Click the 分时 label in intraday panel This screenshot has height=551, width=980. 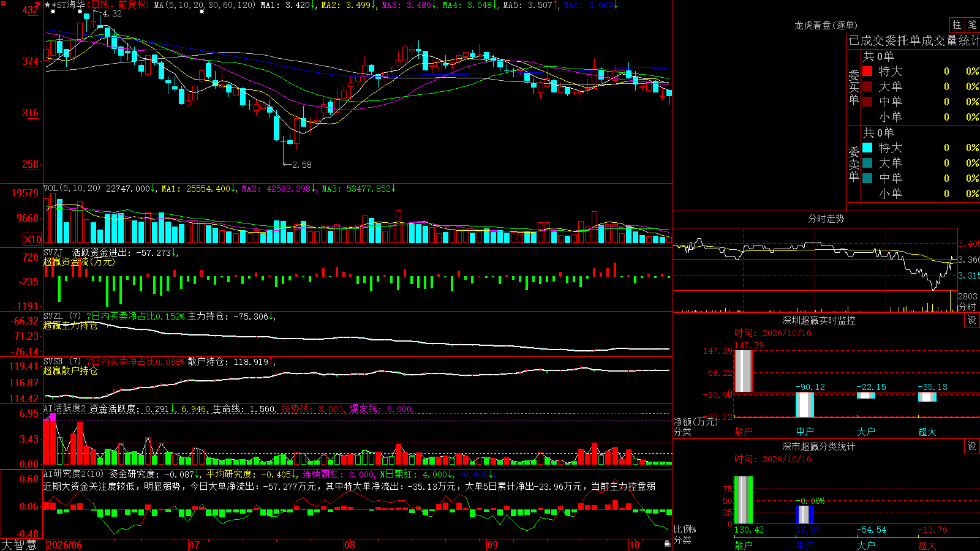tap(967, 306)
